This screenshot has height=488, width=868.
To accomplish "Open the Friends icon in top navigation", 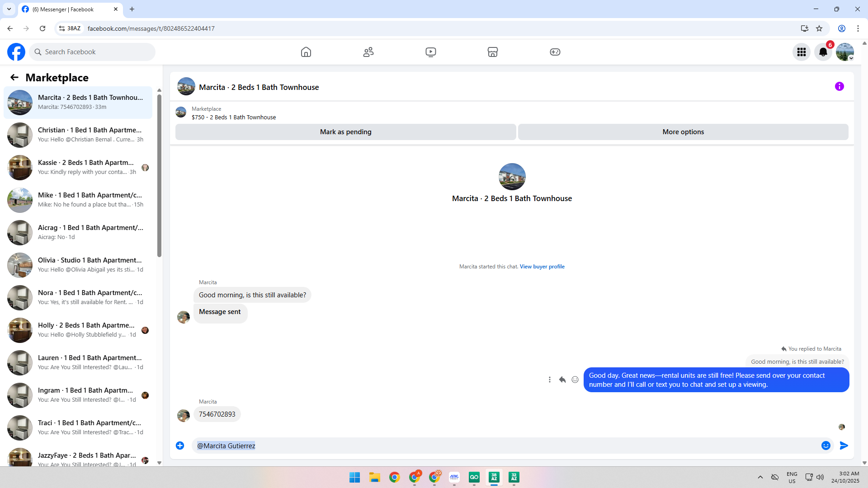I will tap(368, 52).
